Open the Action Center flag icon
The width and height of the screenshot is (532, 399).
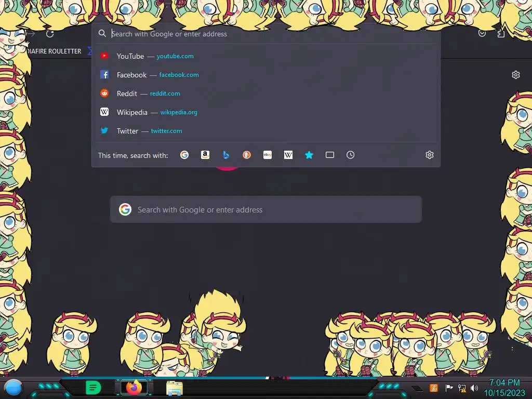pos(449,388)
